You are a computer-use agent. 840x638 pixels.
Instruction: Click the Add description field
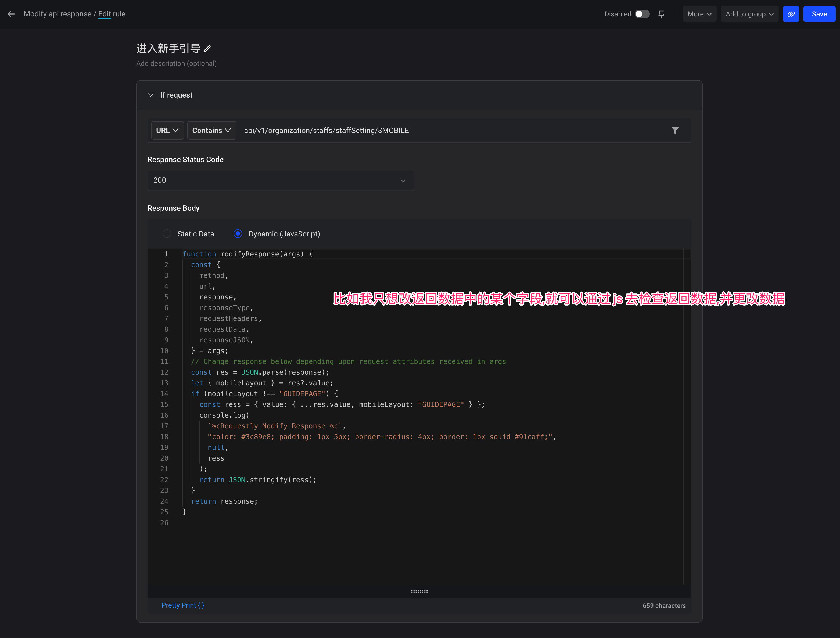(177, 63)
